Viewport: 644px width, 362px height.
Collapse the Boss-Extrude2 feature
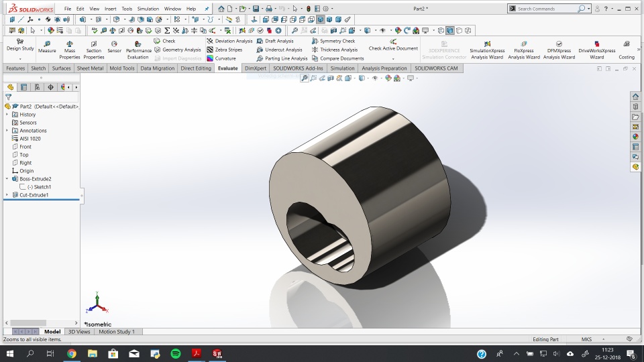coord(7,179)
